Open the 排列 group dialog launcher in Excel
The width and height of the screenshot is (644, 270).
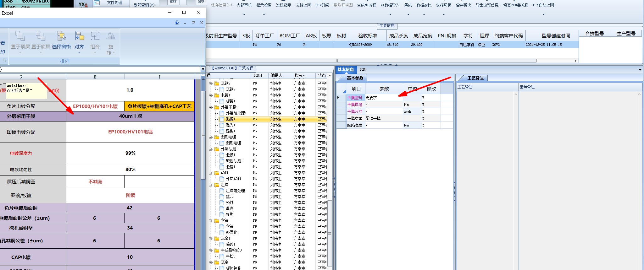(x=4, y=60)
